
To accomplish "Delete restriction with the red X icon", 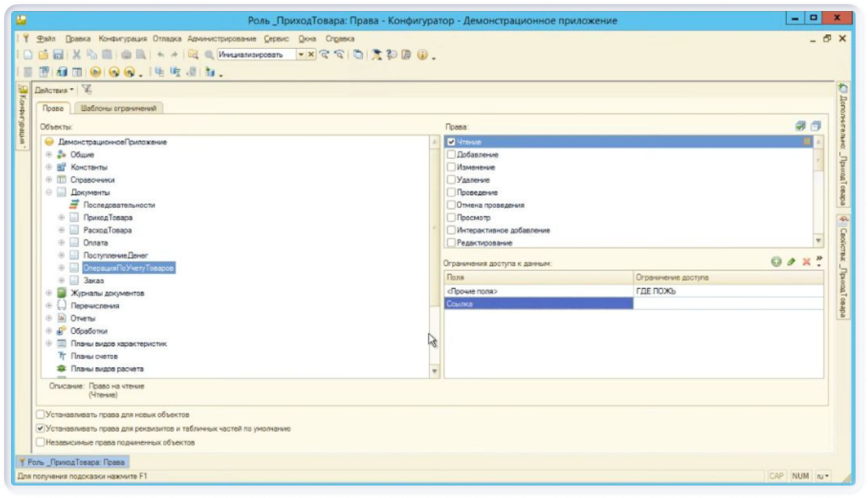I will (805, 262).
